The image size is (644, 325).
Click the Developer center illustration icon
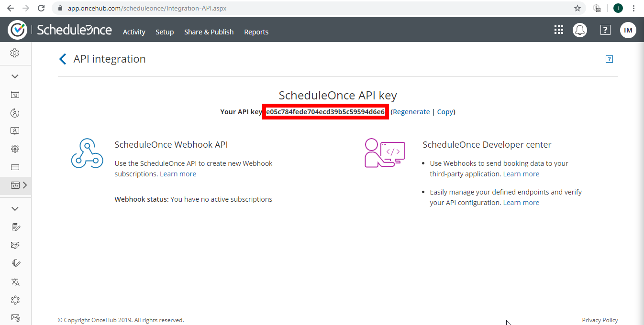click(385, 153)
